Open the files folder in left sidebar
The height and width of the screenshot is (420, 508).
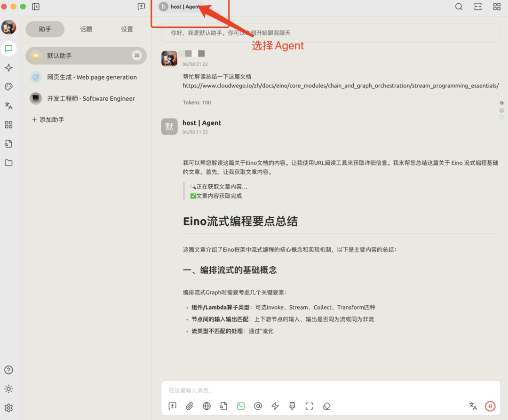coord(8,162)
